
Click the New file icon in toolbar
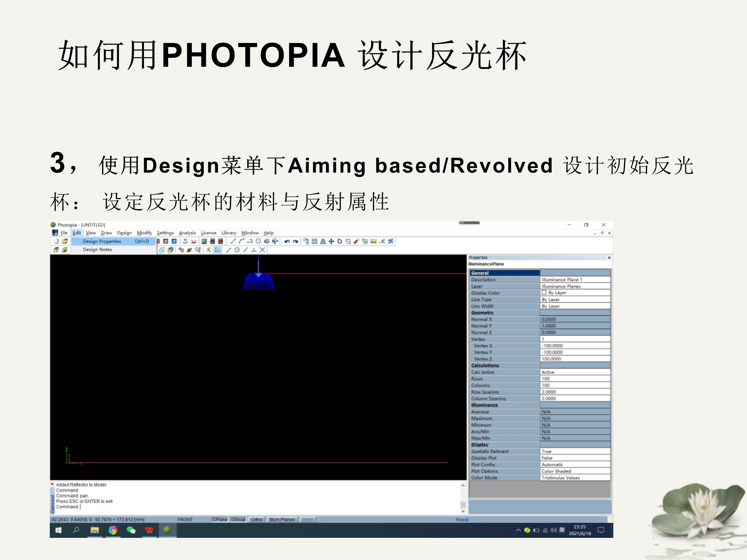click(x=56, y=241)
